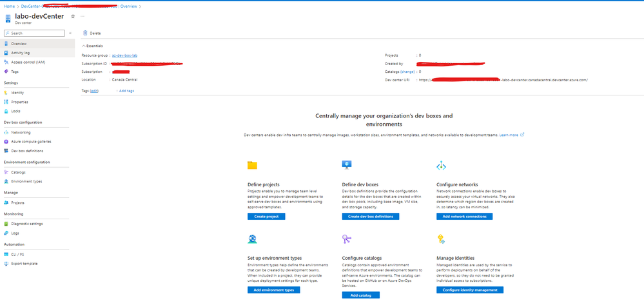Click the Canada Central location value
Image resolution: width=644 pixels, height=305 pixels.
pos(125,80)
